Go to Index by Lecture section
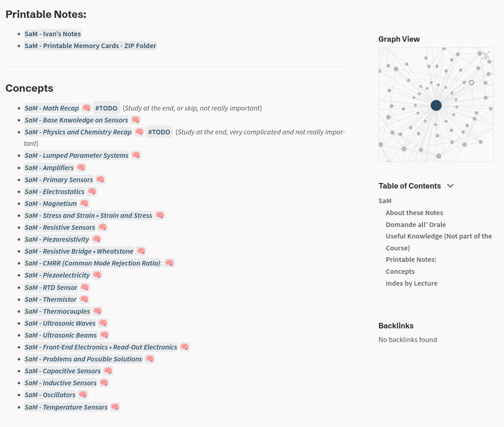 (411, 283)
